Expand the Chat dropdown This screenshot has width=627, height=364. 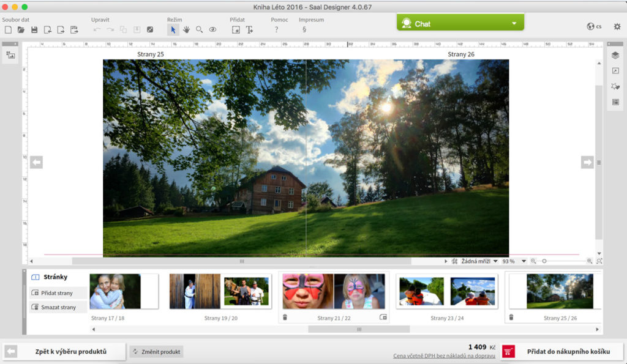coord(514,24)
